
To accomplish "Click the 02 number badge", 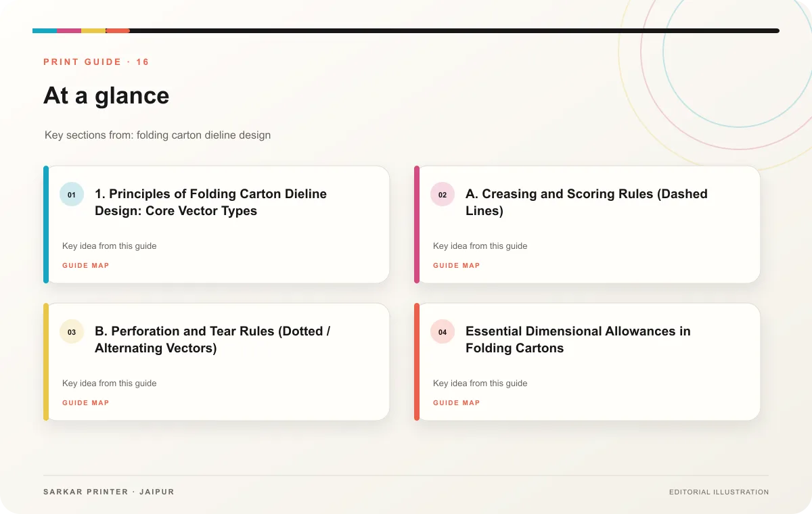I will coord(443,195).
